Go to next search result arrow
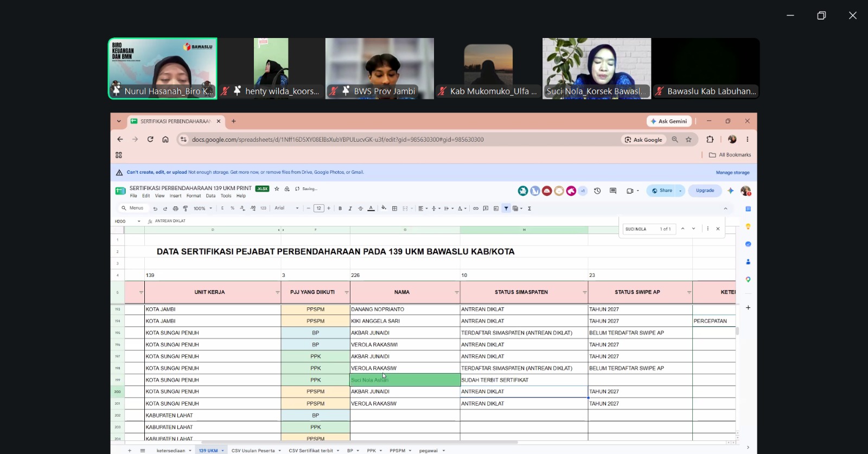This screenshot has width=868, height=454. point(693,229)
